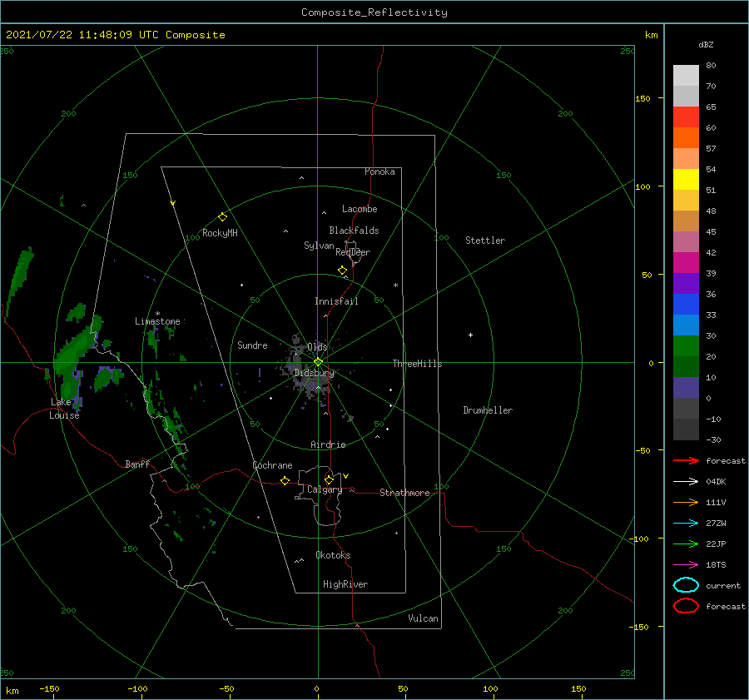Click the Ponoka label
This screenshot has width=749, height=700.
[379, 171]
